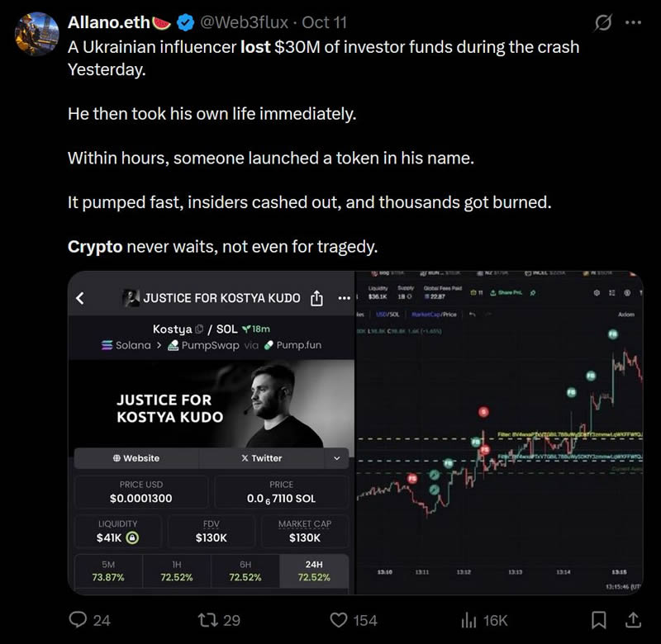Open the Allano.eth profile avatar
The width and height of the screenshot is (661, 644).
[36, 32]
